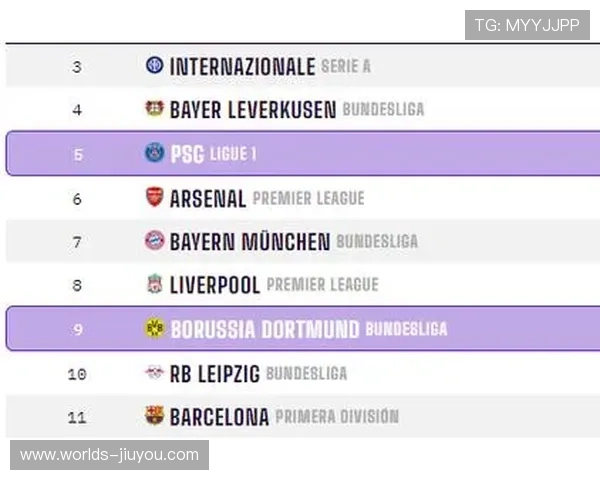Click the Bayer Leverkusen club crest
Screen dimensions: 600x480
(154, 109)
